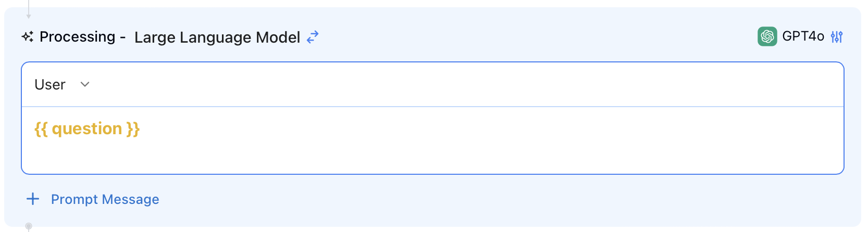This screenshot has height=232, width=868.
Task: Click empty space in the prompt text box
Action: (x=469, y=151)
